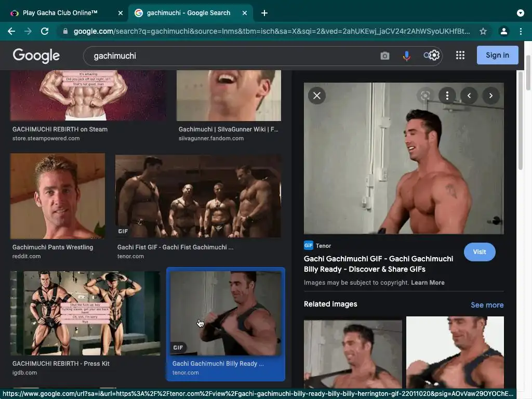The width and height of the screenshot is (532, 399).
Task: Click the igdb.com source text
Action: coord(25,373)
